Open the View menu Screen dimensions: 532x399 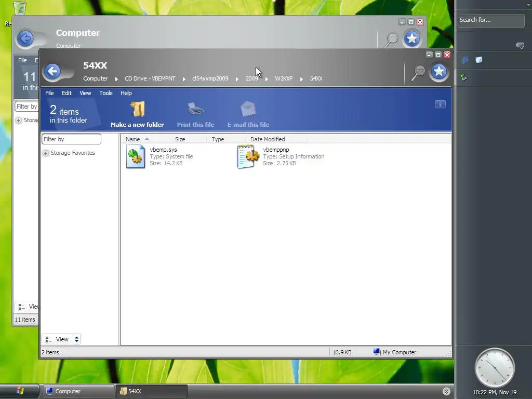(x=85, y=93)
